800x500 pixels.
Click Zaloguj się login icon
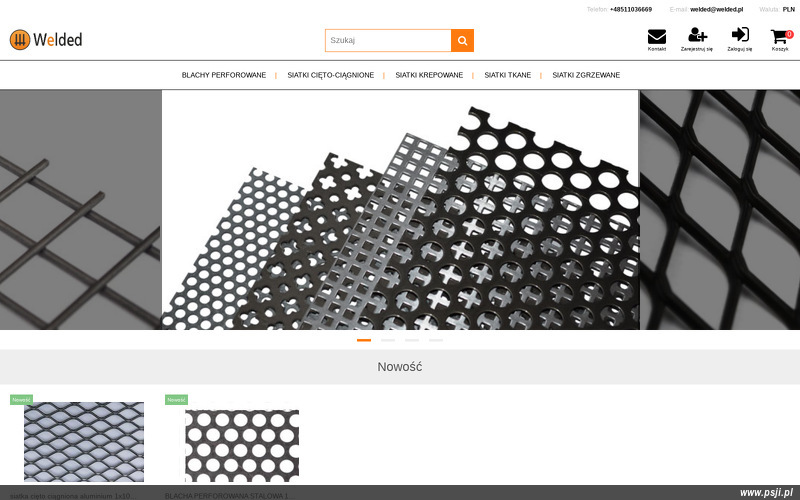click(740, 34)
